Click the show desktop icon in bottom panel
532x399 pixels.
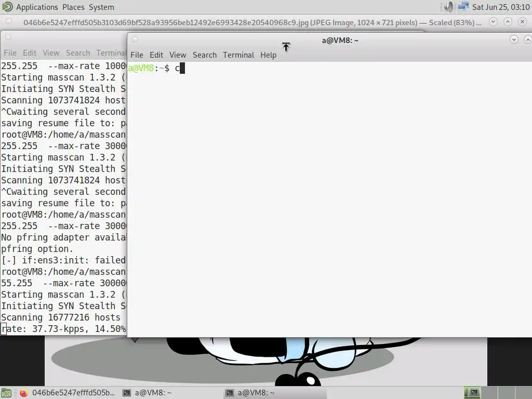6,393
